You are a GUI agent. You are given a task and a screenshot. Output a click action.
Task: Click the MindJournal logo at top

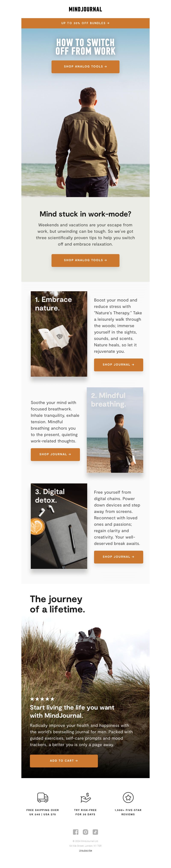click(85, 9)
